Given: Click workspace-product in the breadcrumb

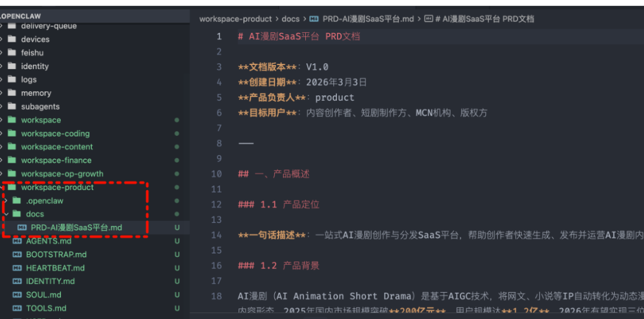Looking at the screenshot, I should point(236,19).
